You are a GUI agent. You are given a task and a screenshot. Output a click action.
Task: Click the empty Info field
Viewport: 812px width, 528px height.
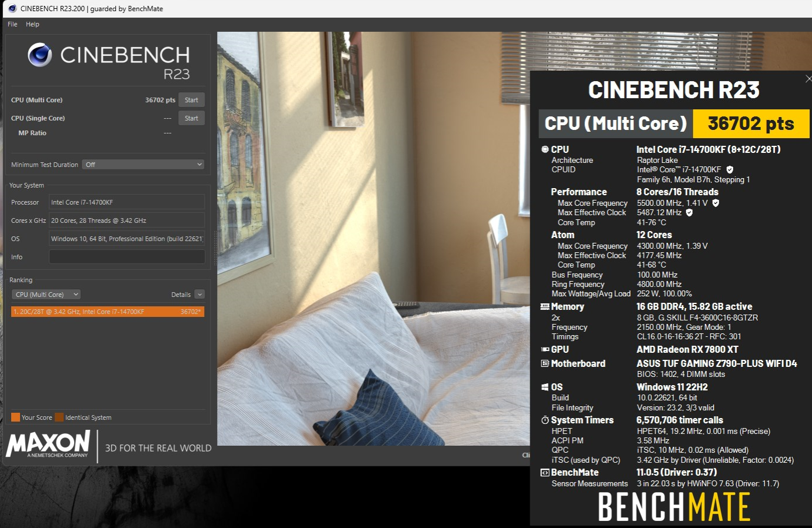(x=127, y=257)
